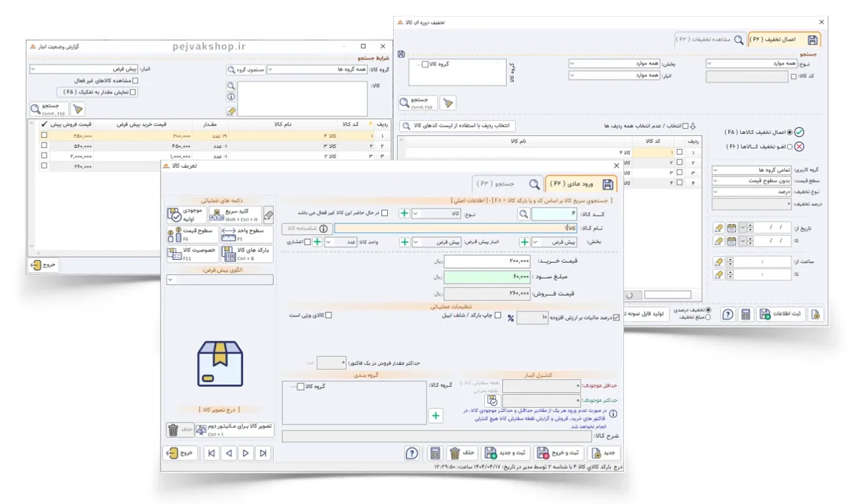Open سطوح واحد (unit levels) button
The height and width of the screenshot is (504, 862).
[246, 234]
